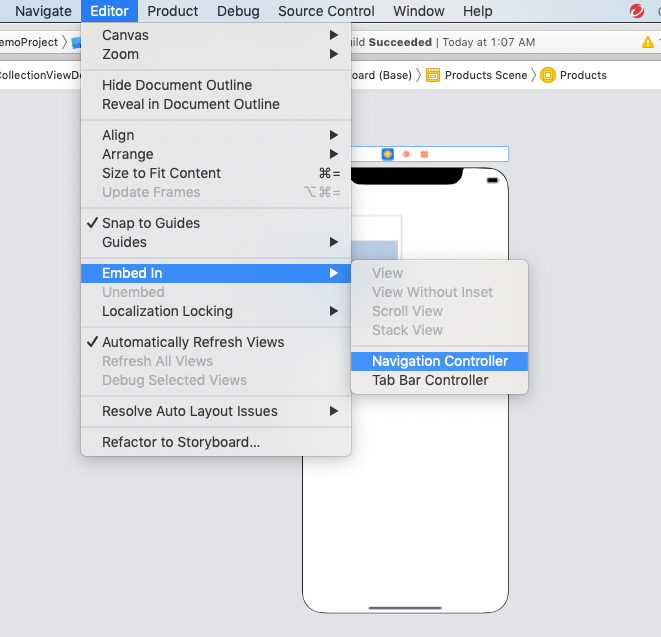Viewport: 661px width, 637px height.
Task: Open the Debug menu
Action: click(x=238, y=11)
